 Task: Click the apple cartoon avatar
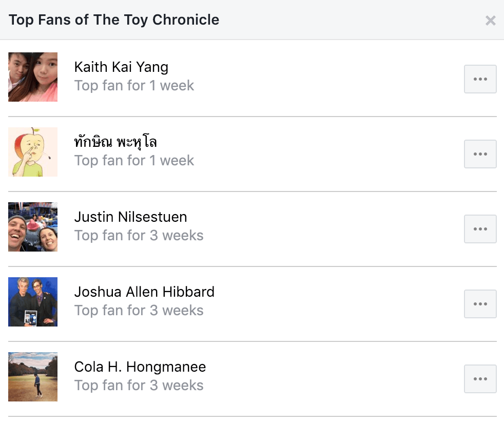pos(33,151)
